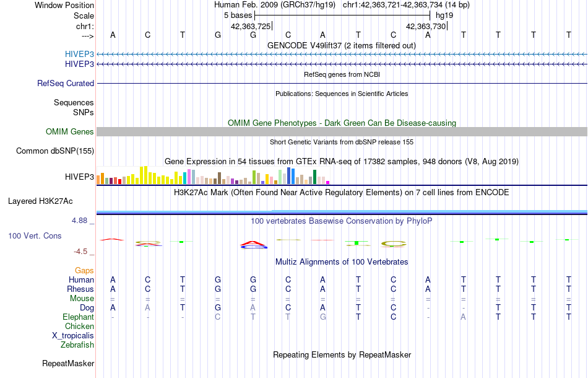The height and width of the screenshot is (378, 588).
Task: Click the G base in the Dog row
Action: click(x=218, y=307)
